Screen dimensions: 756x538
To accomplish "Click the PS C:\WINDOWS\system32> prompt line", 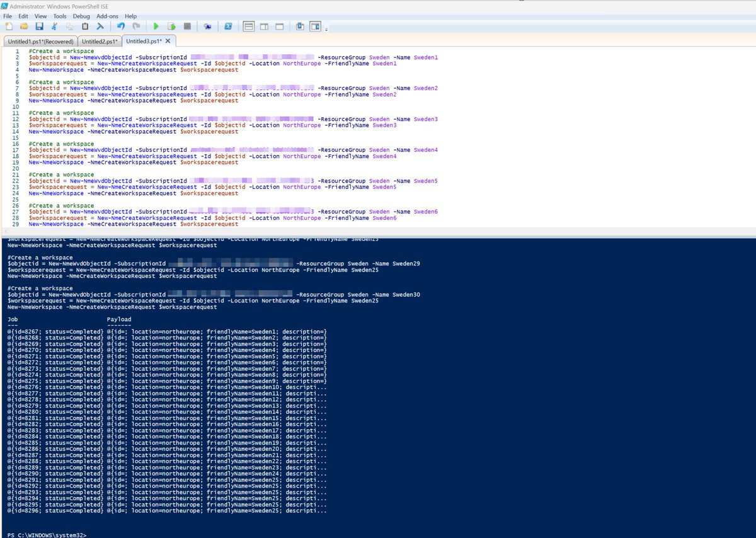I will coord(47,535).
